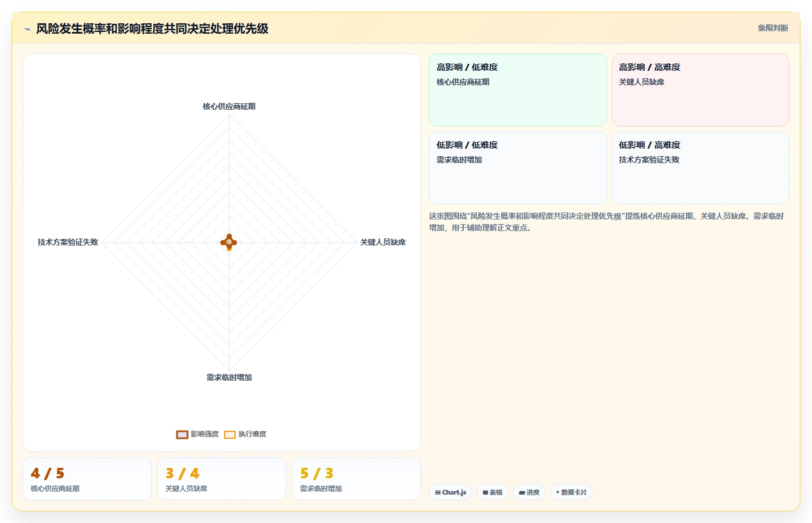Click 技术方案验证失败 text in quadrant card
The width and height of the screenshot is (812, 523).
tap(649, 160)
